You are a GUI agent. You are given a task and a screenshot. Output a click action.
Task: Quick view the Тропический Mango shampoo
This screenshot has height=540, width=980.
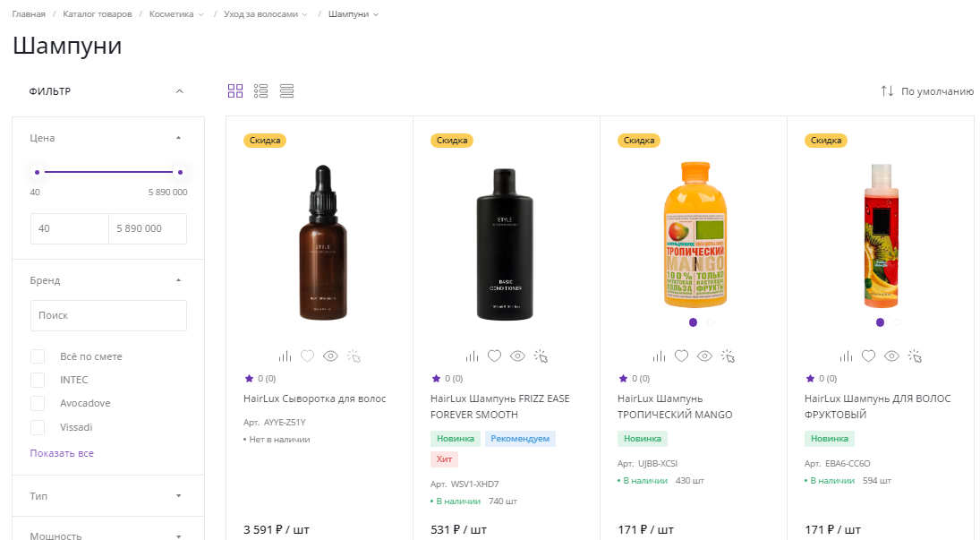coord(704,356)
